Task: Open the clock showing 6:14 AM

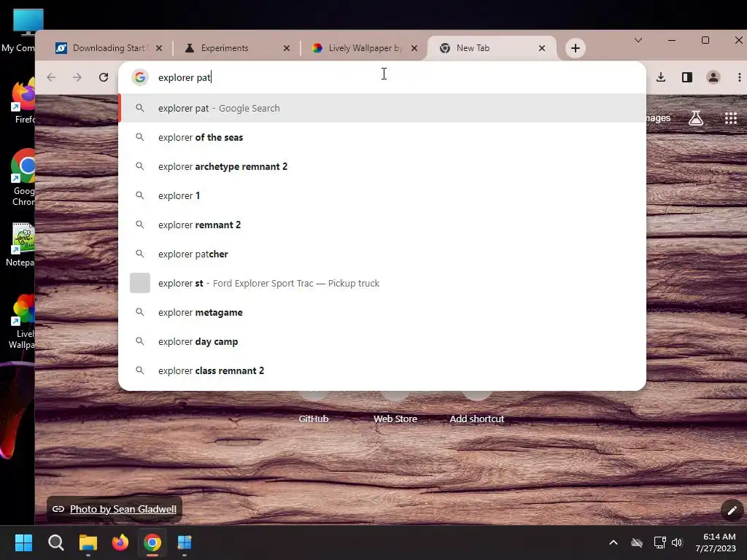Action: point(716,542)
